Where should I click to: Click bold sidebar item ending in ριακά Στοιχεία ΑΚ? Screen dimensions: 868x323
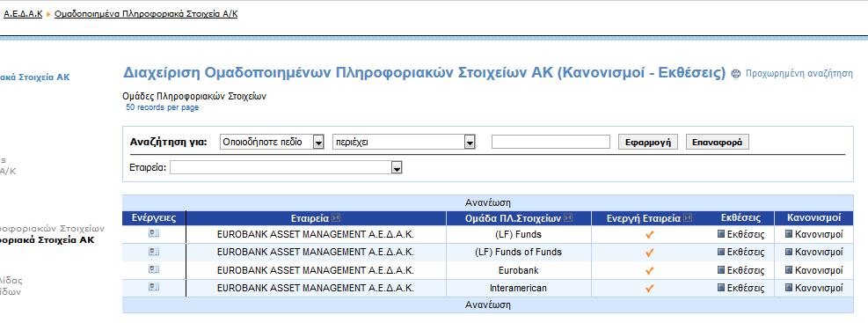[x=47, y=240]
